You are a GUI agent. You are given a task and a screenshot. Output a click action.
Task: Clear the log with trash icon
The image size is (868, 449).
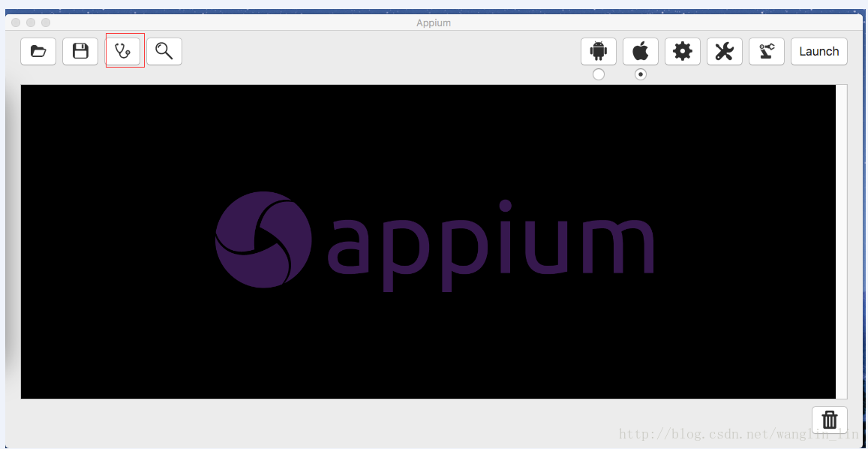point(830,420)
